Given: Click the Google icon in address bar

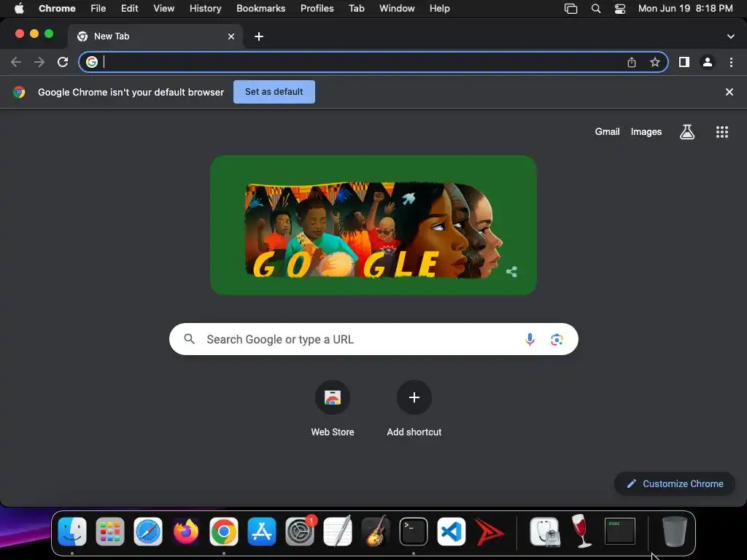Looking at the screenshot, I should [x=92, y=62].
